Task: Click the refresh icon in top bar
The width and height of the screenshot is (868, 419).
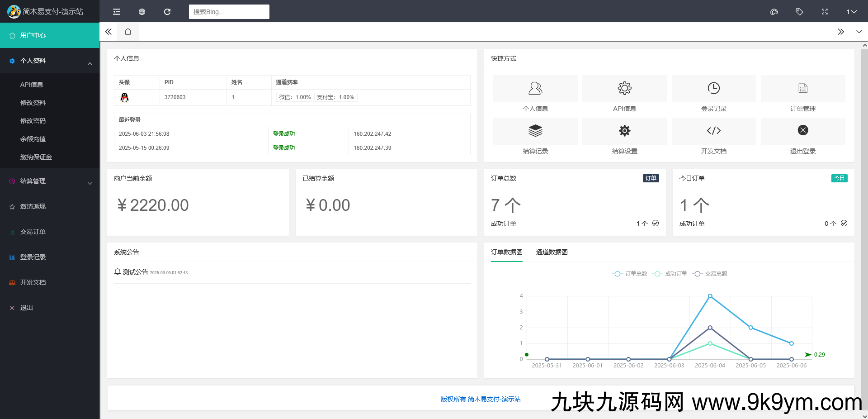Action: [167, 11]
